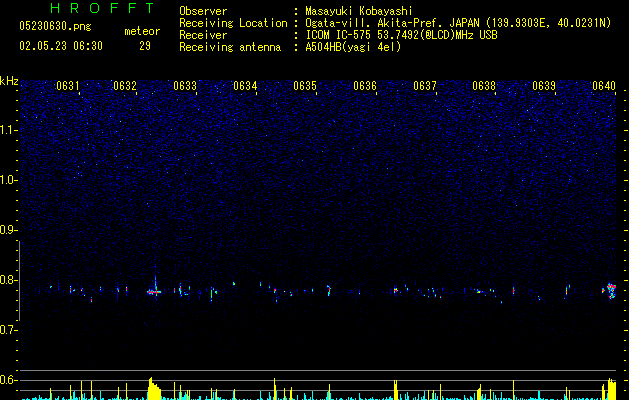Image resolution: width=629 pixels, height=400 pixels.
Task: Click the Receiving Location label
Action: coord(233,23)
